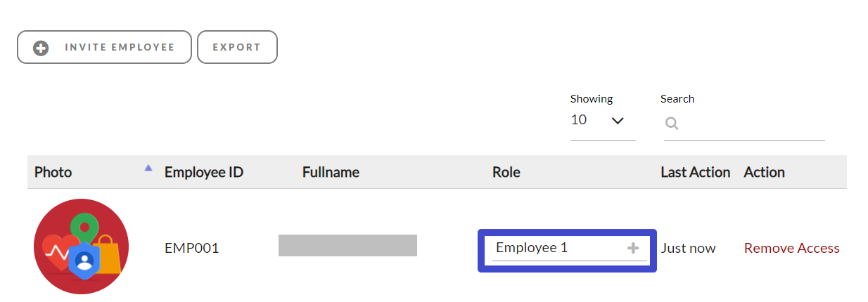Click the Action column header
The image size is (868, 302).
click(x=764, y=172)
